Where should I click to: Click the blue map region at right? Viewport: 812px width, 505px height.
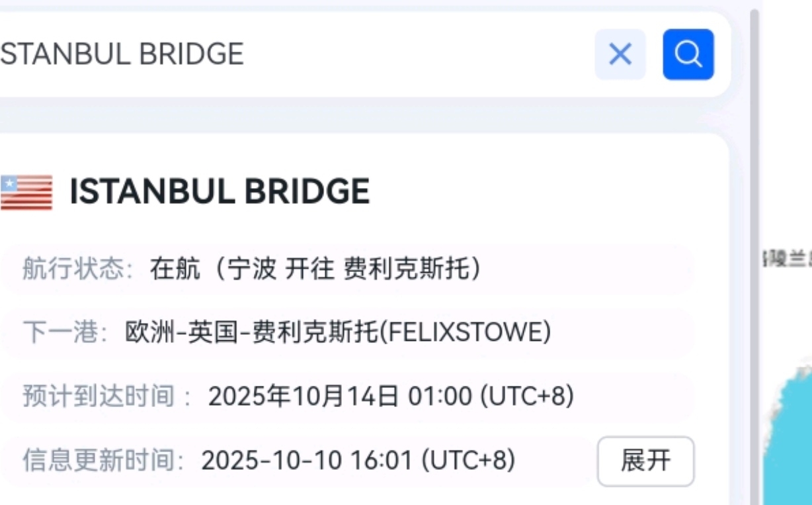(x=790, y=430)
